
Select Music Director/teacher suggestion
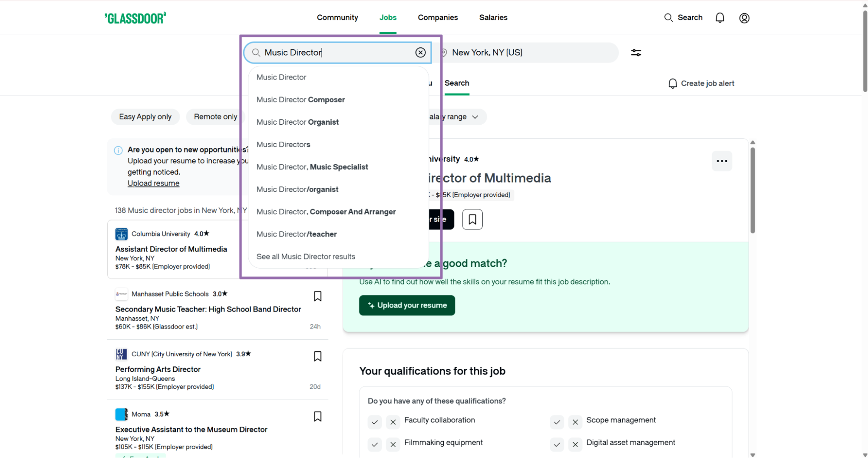338,234
